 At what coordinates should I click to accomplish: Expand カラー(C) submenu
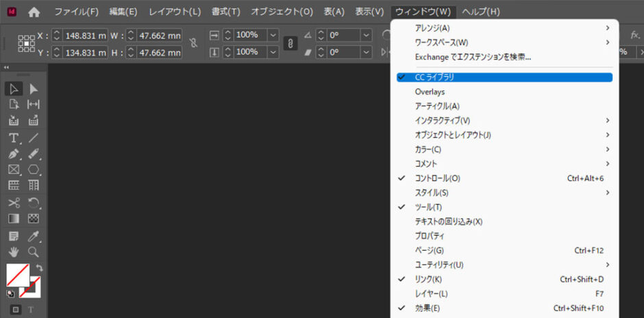tap(504, 149)
